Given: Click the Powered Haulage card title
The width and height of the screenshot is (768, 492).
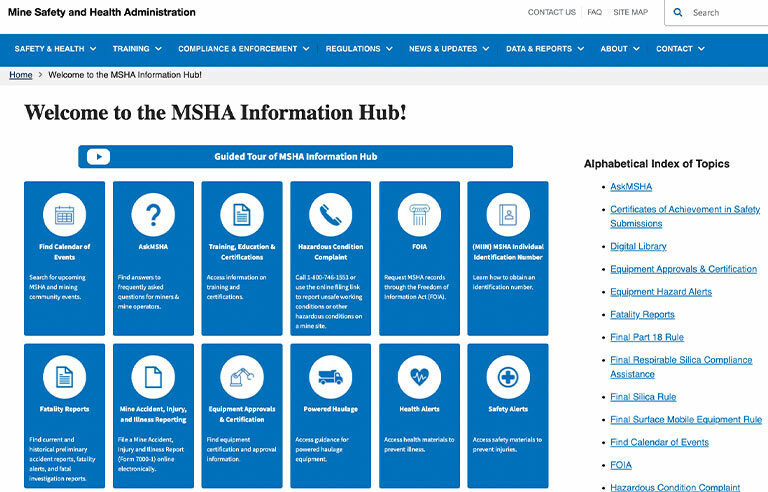Looking at the screenshot, I should [331, 409].
